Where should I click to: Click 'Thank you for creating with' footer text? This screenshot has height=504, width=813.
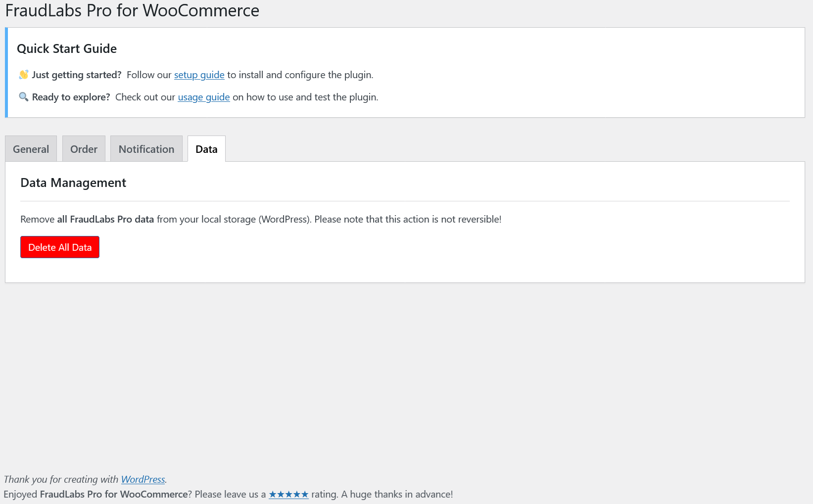click(61, 479)
